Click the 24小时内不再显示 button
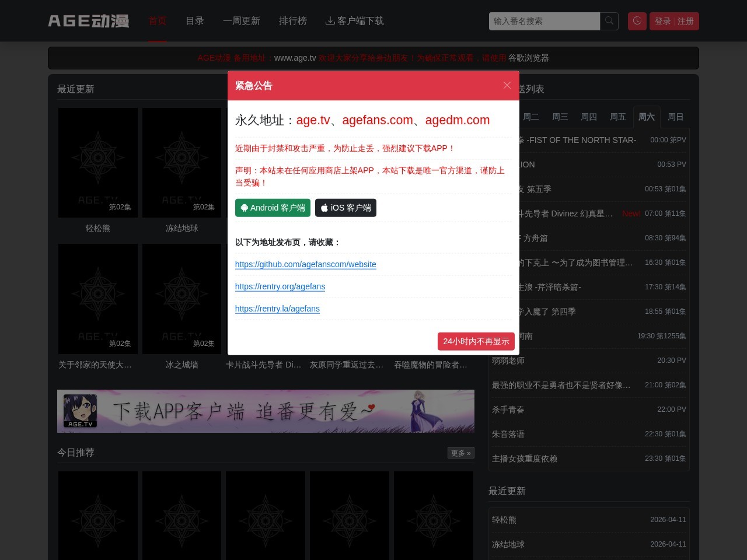747x560 pixels. 476,341
